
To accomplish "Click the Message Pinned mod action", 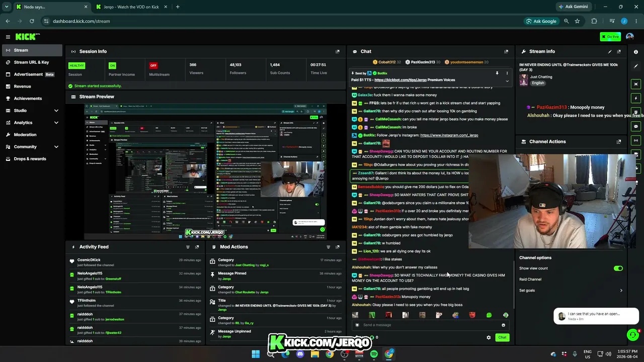I will click(276, 276).
